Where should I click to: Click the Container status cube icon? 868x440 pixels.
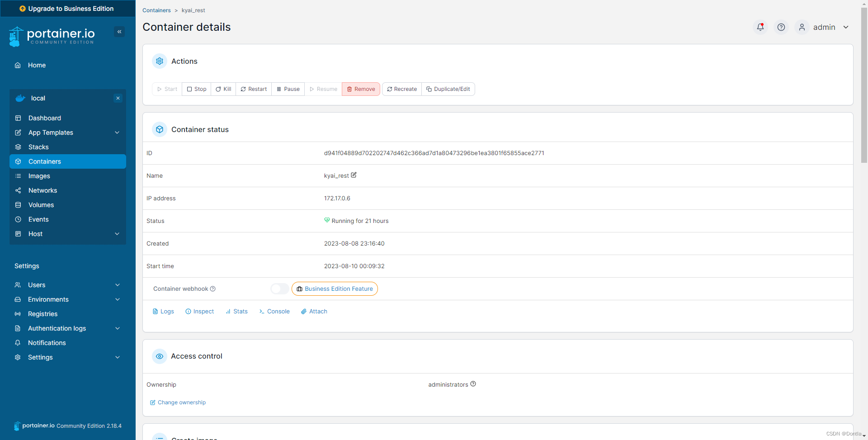point(160,129)
